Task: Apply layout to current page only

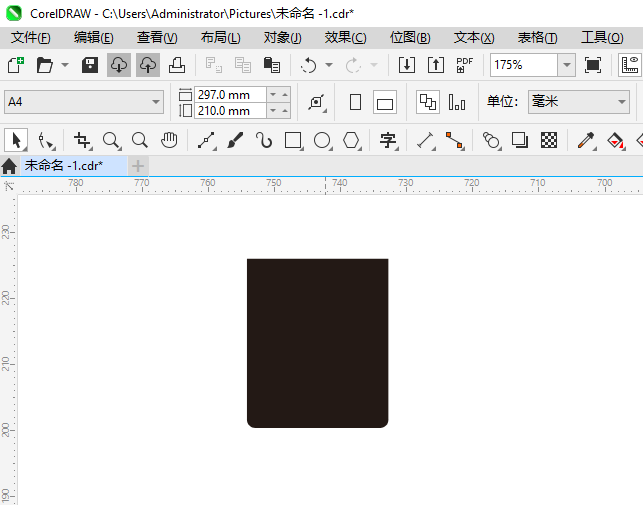Action: pyautogui.click(x=457, y=102)
